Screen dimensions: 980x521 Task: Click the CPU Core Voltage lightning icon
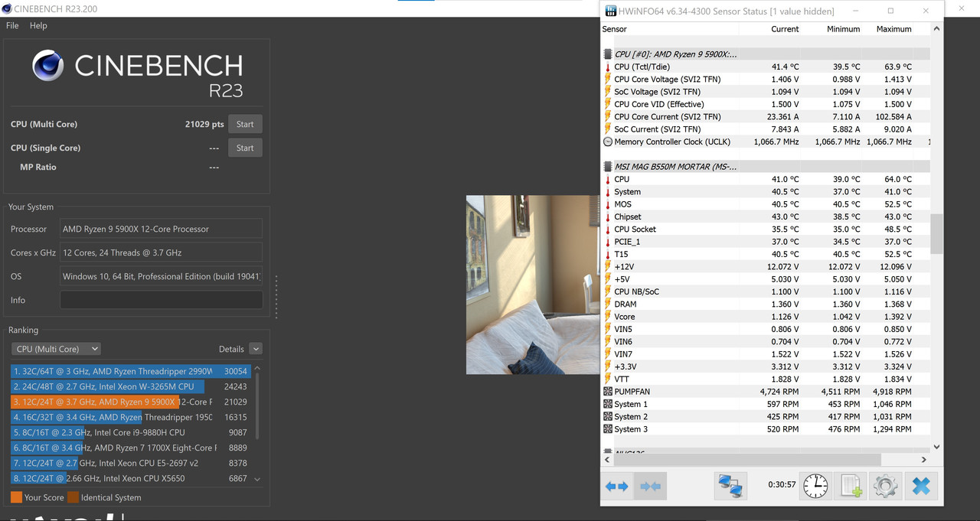tap(608, 79)
